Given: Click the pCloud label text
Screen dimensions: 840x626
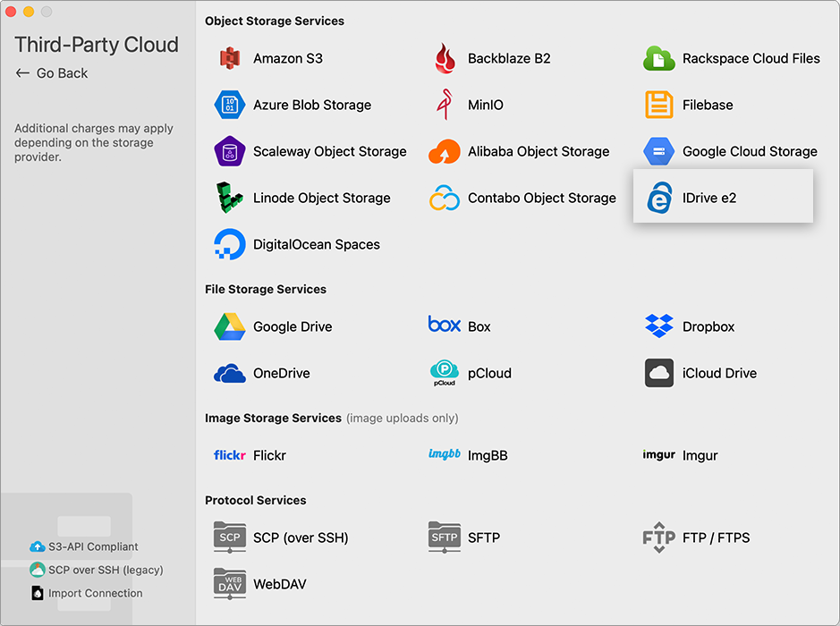Looking at the screenshot, I should 489,373.
